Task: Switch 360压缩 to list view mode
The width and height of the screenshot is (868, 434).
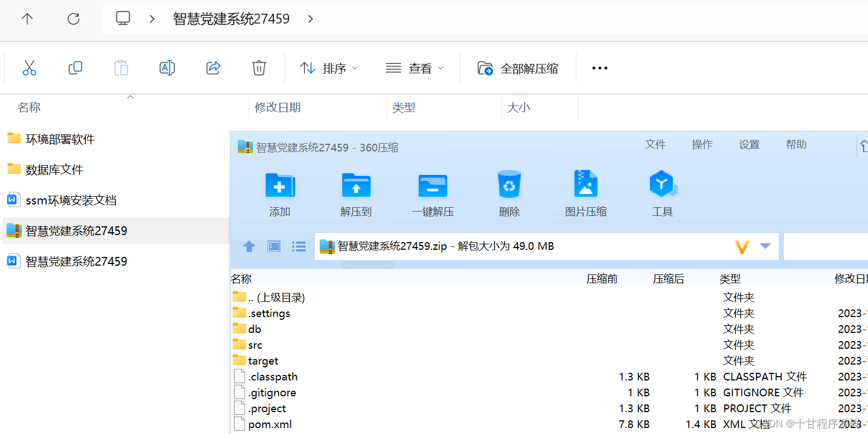Action: 299,247
